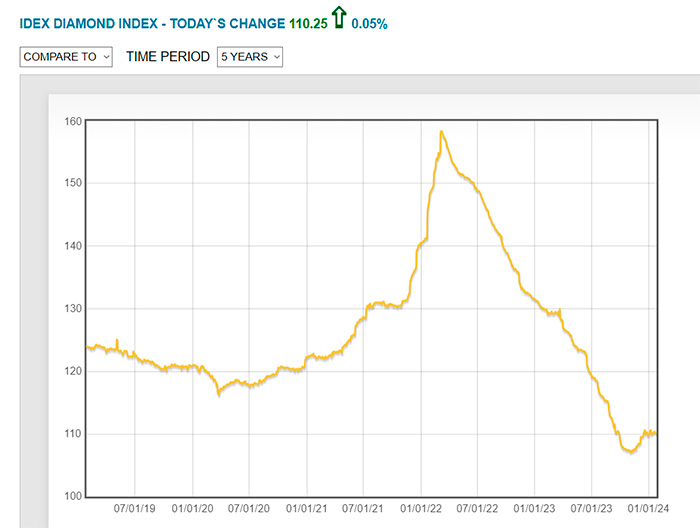Screen dimensions: 700x528
Task: Click the chart line's highest peak near 158
Action: click(x=441, y=132)
